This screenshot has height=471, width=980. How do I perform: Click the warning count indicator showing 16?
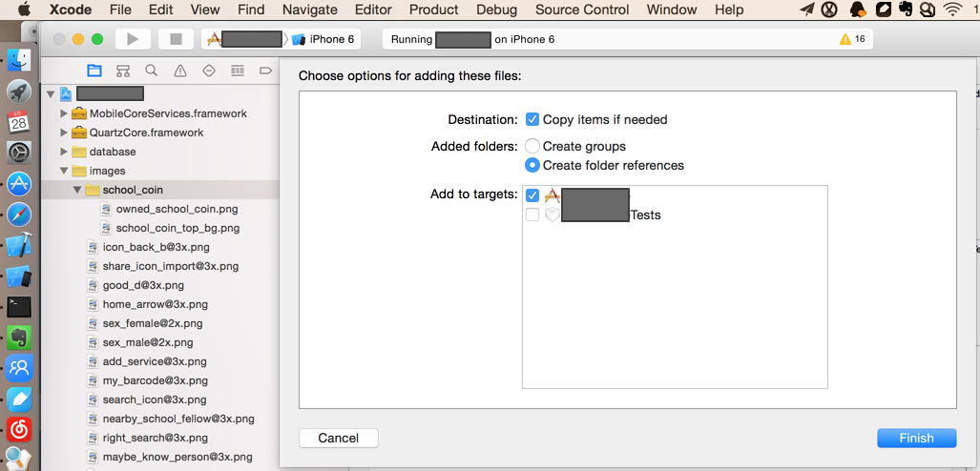point(852,39)
